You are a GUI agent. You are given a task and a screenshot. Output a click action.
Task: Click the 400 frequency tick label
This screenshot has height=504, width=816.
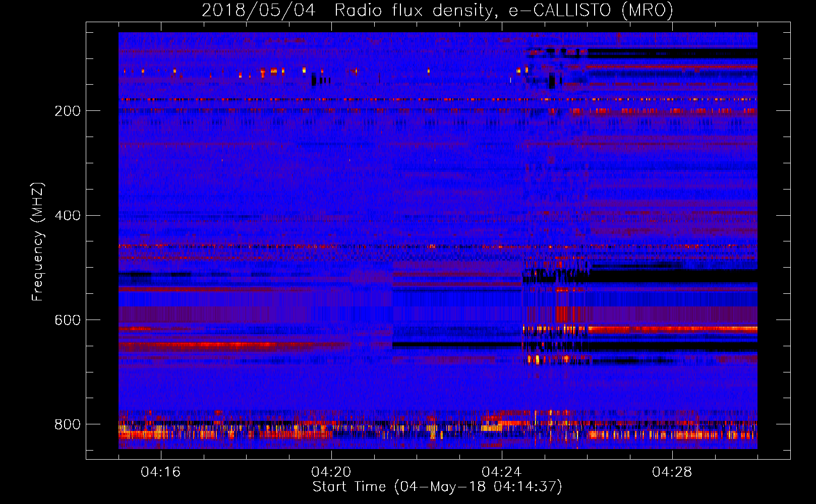tap(68, 216)
